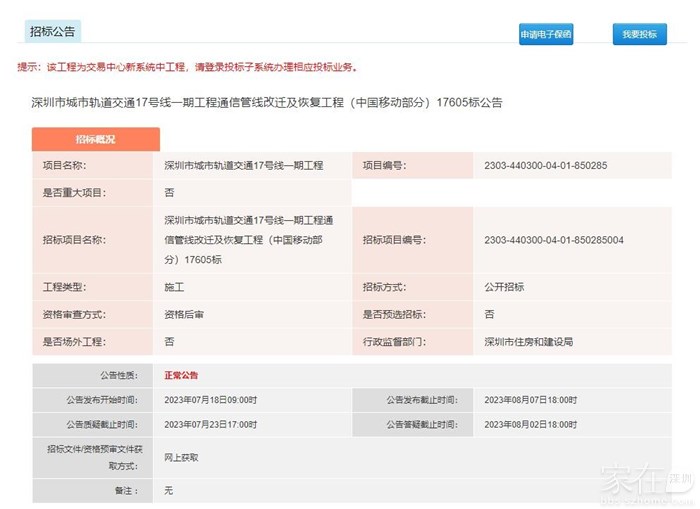Click the 申请电子保函 button
700x509 pixels.
[545, 34]
